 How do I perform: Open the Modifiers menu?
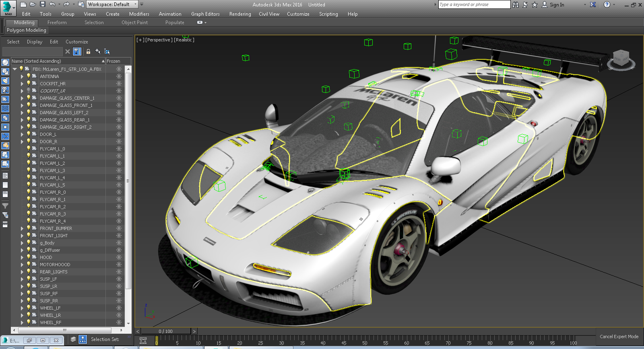(139, 14)
